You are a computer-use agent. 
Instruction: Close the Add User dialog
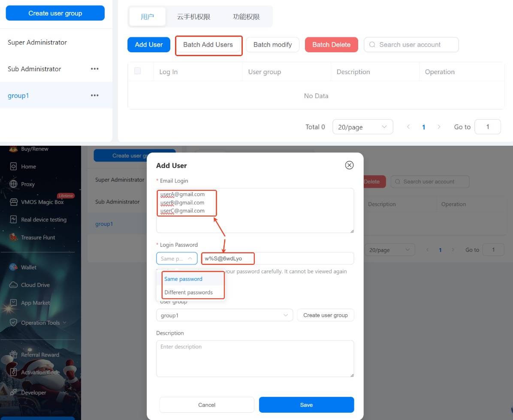coord(349,165)
